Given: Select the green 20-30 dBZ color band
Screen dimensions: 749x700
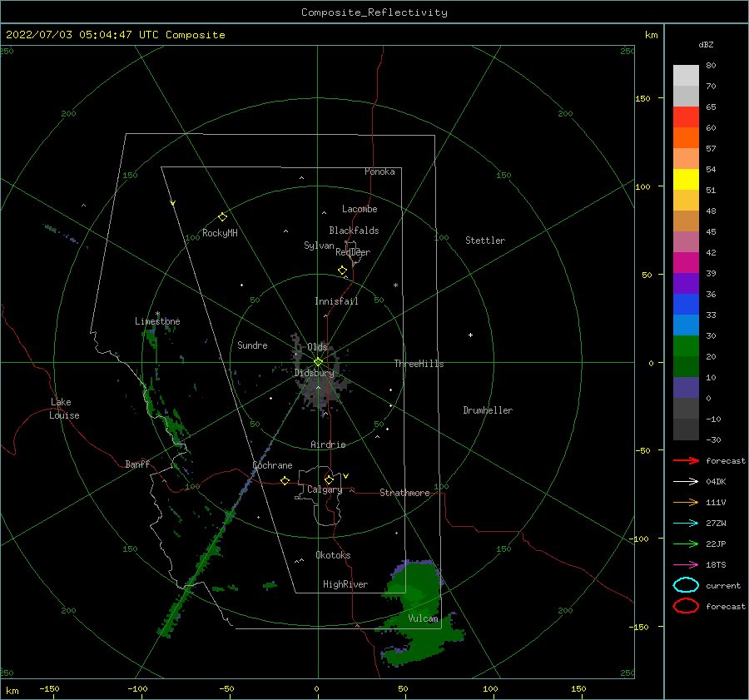Looking at the screenshot, I should click(686, 346).
